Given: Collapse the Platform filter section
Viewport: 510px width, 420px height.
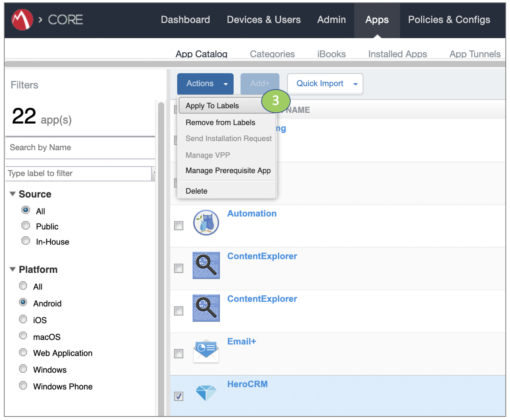Looking at the screenshot, I should click(x=12, y=269).
